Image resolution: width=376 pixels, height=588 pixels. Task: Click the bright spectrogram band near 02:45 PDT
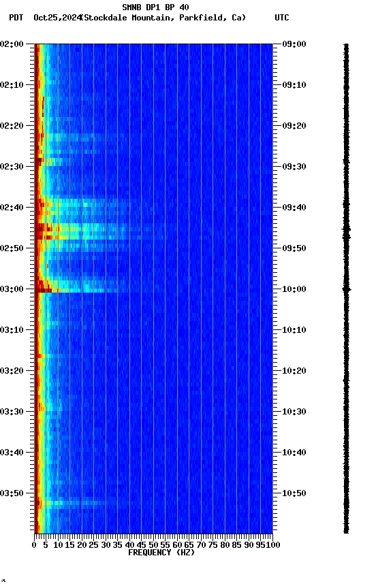click(88, 231)
